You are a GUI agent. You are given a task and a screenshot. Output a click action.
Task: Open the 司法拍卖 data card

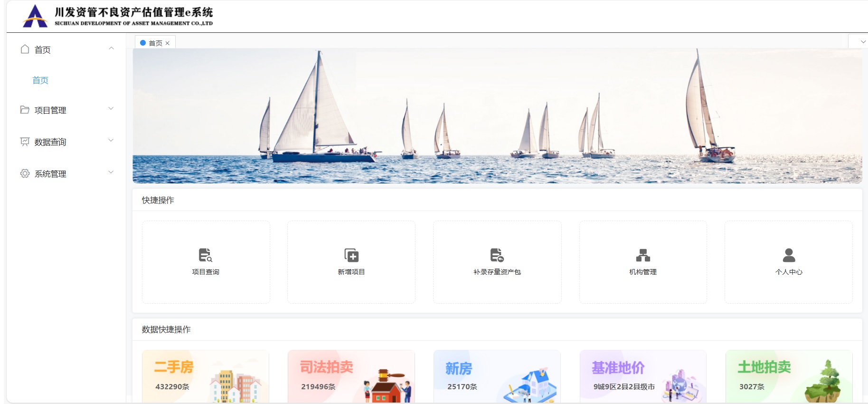[351, 377]
